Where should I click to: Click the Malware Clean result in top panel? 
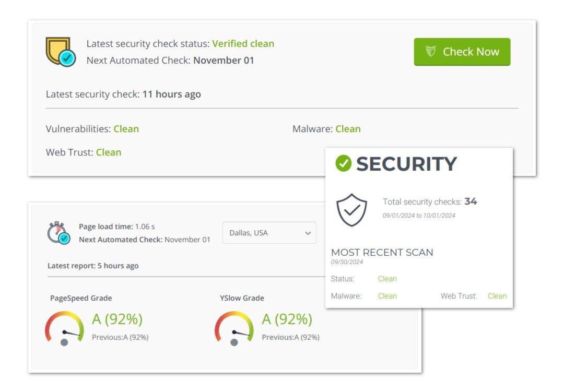pyautogui.click(x=348, y=129)
